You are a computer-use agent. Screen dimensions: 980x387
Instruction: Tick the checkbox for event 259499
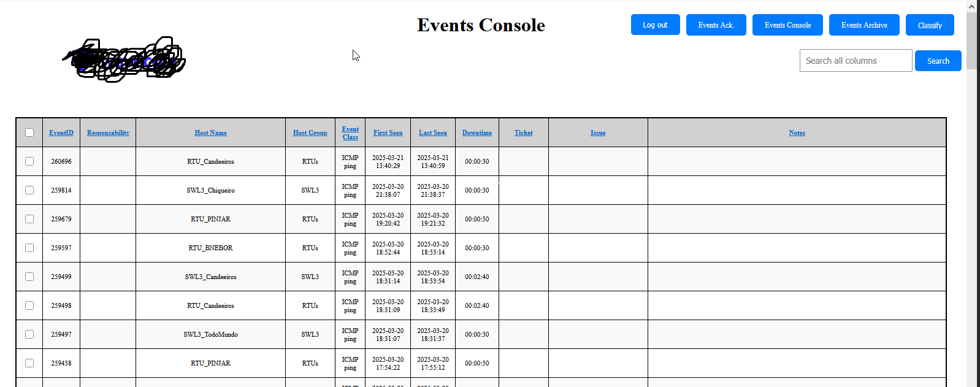click(x=29, y=277)
